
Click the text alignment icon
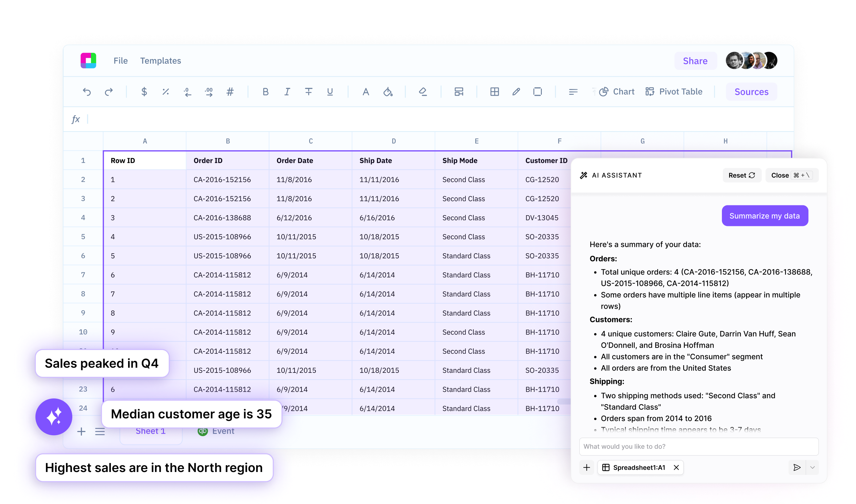[x=573, y=92]
